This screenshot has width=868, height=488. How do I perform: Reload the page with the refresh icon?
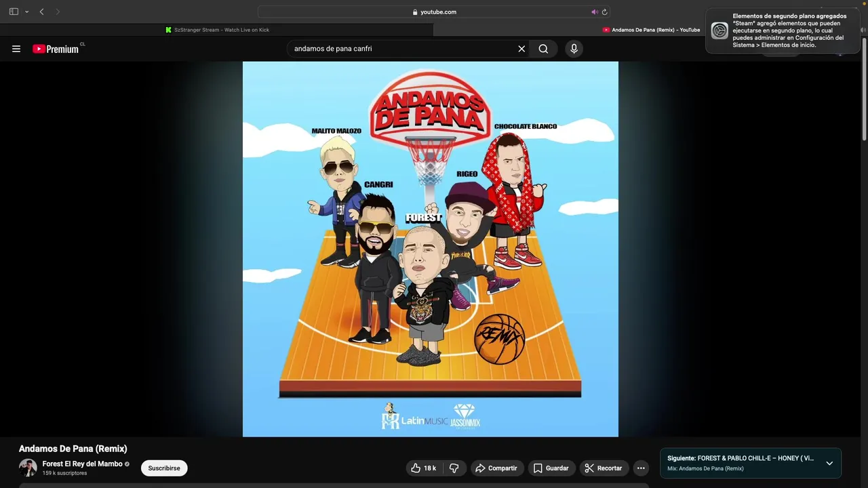[604, 12]
